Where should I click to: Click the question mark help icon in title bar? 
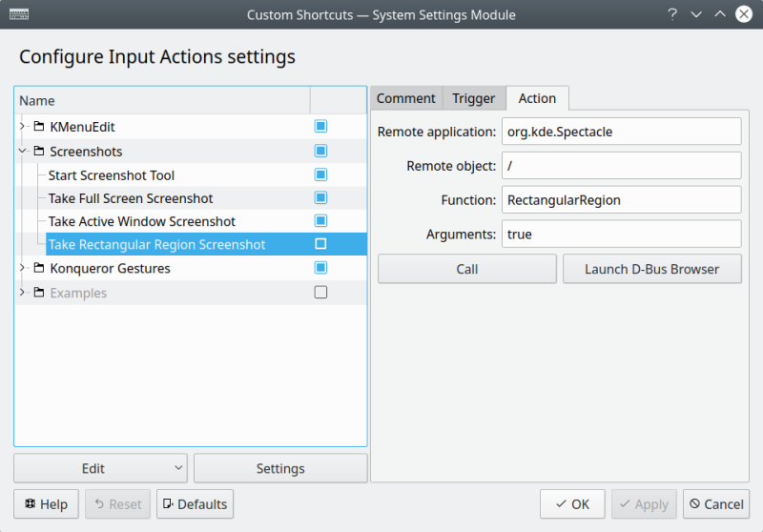672,14
